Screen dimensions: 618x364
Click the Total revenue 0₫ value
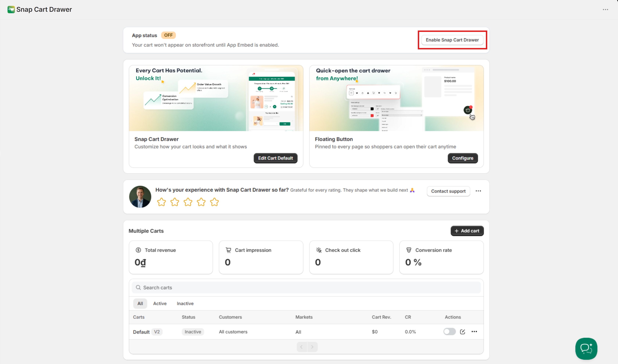click(140, 262)
